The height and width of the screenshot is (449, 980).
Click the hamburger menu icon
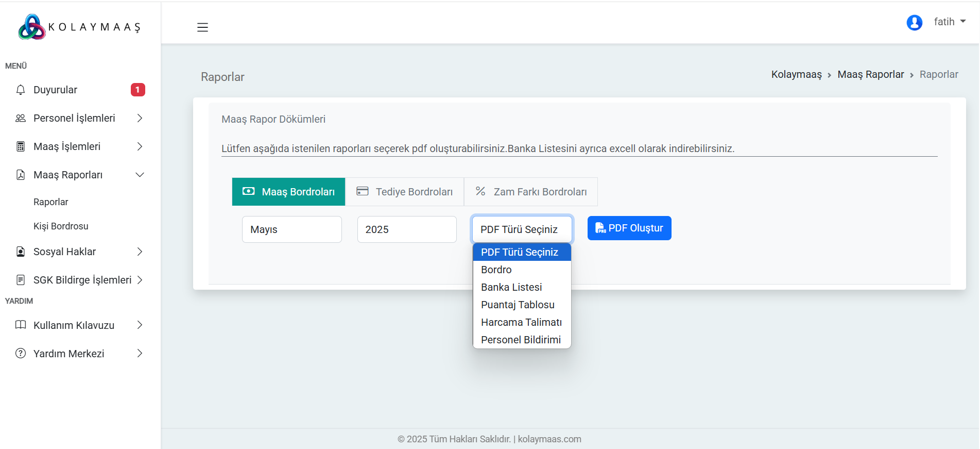click(202, 27)
